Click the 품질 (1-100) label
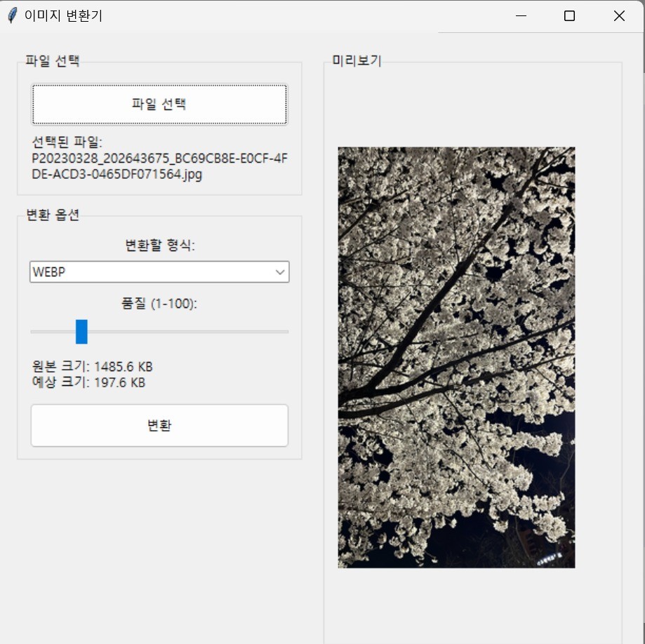The height and width of the screenshot is (644, 645). tap(159, 304)
